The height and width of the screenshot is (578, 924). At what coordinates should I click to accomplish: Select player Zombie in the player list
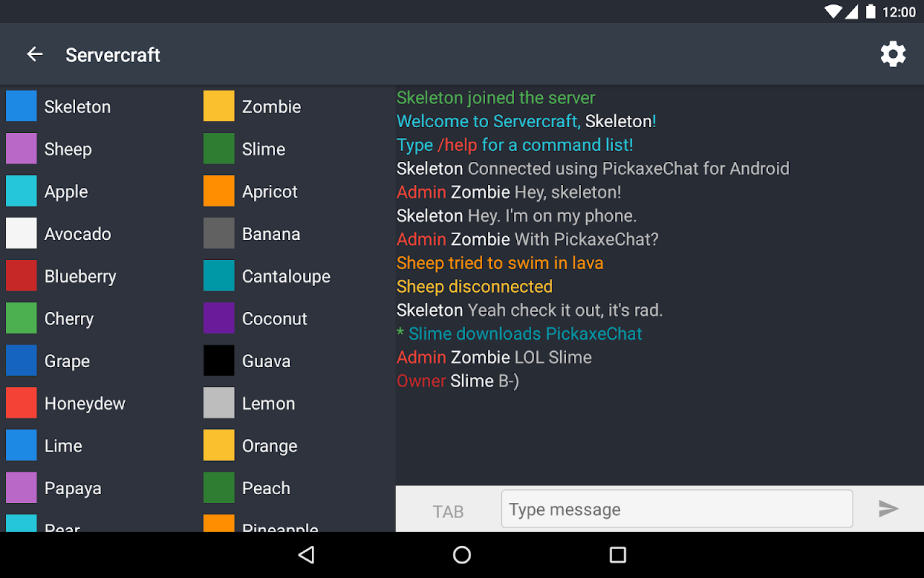click(271, 107)
